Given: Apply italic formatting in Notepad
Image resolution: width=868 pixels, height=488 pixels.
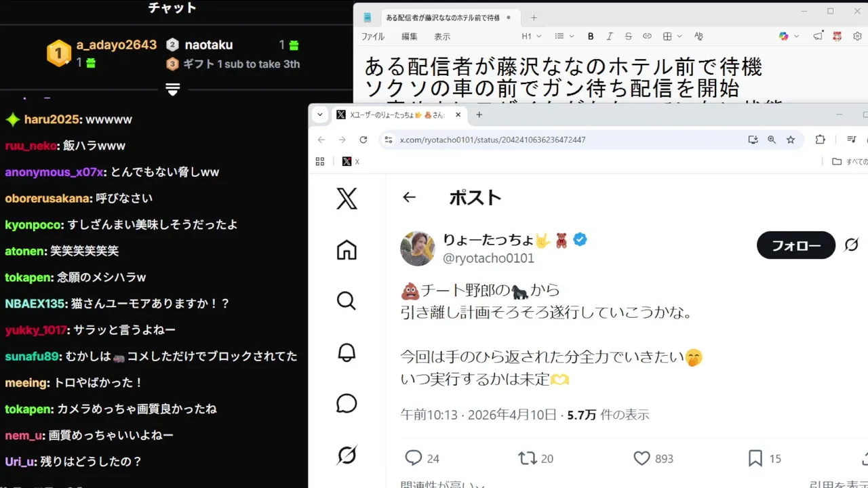Looking at the screenshot, I should tap(609, 37).
